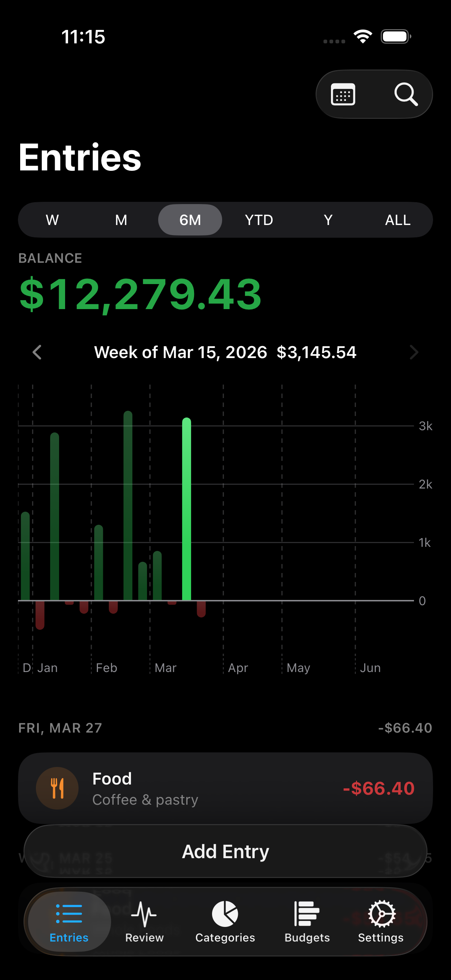The width and height of the screenshot is (451, 980).
Task: Switch the range to M (month)
Action: [x=121, y=220]
